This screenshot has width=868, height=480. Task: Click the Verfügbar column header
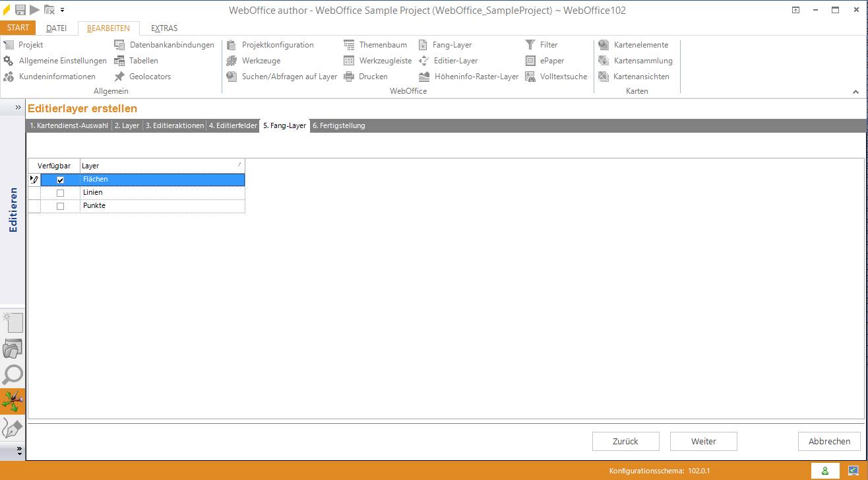tap(54, 166)
